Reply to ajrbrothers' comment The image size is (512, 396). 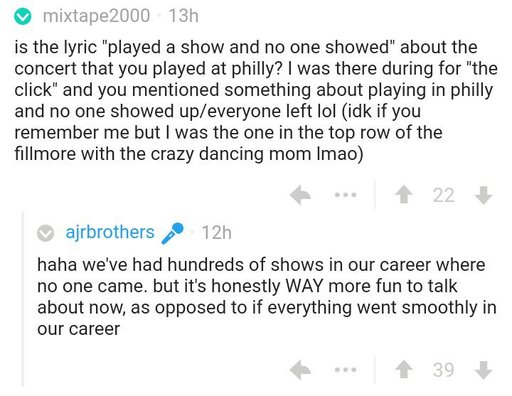[x=300, y=370]
